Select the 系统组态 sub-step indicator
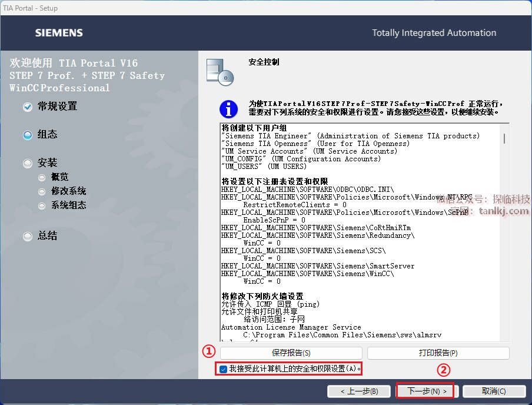The width and height of the screenshot is (532, 405). [x=42, y=205]
